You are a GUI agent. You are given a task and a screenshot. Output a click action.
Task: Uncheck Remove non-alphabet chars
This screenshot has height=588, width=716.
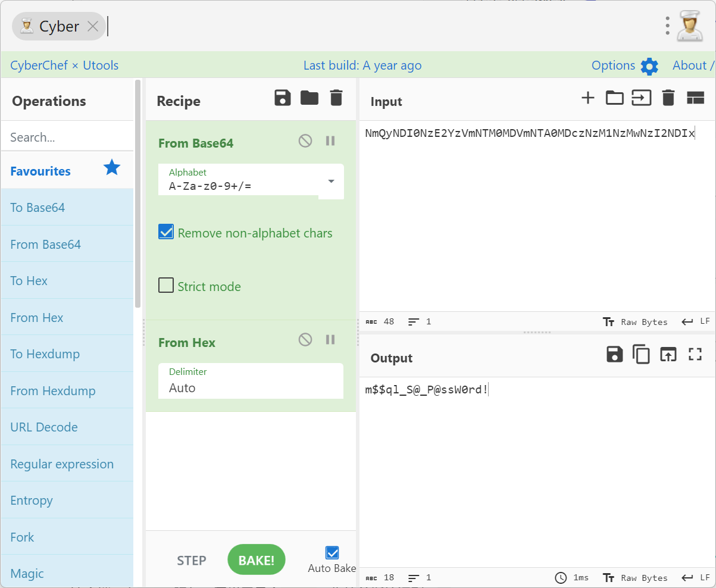click(x=166, y=232)
